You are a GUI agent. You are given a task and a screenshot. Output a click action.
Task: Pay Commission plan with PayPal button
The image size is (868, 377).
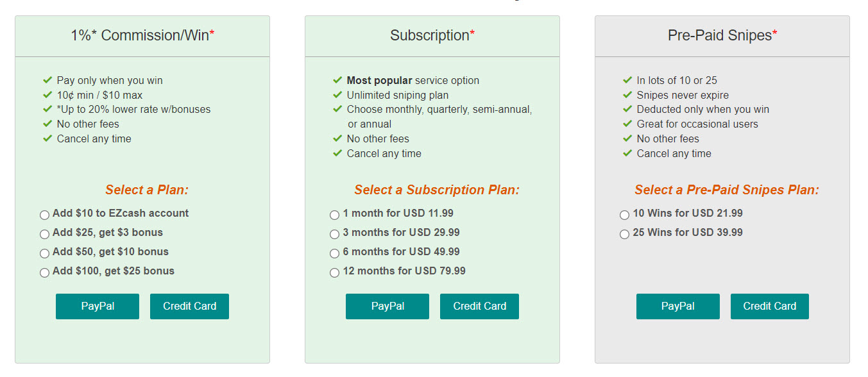point(98,306)
